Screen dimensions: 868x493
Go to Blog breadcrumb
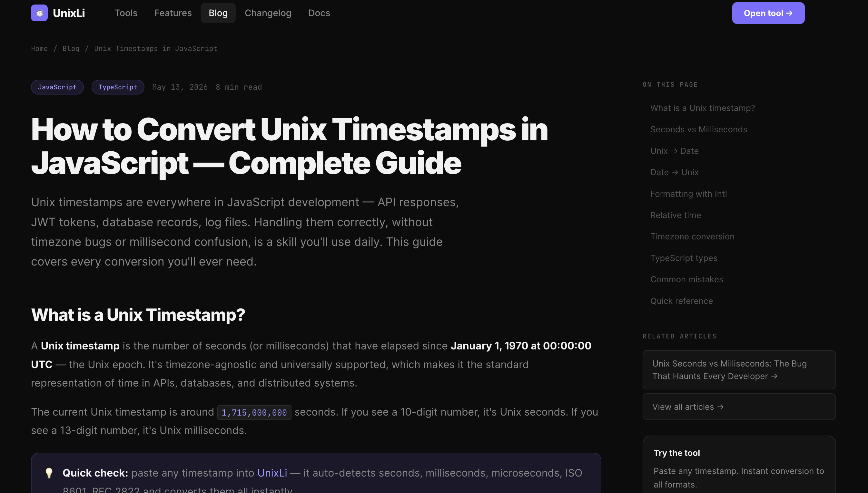[71, 48]
